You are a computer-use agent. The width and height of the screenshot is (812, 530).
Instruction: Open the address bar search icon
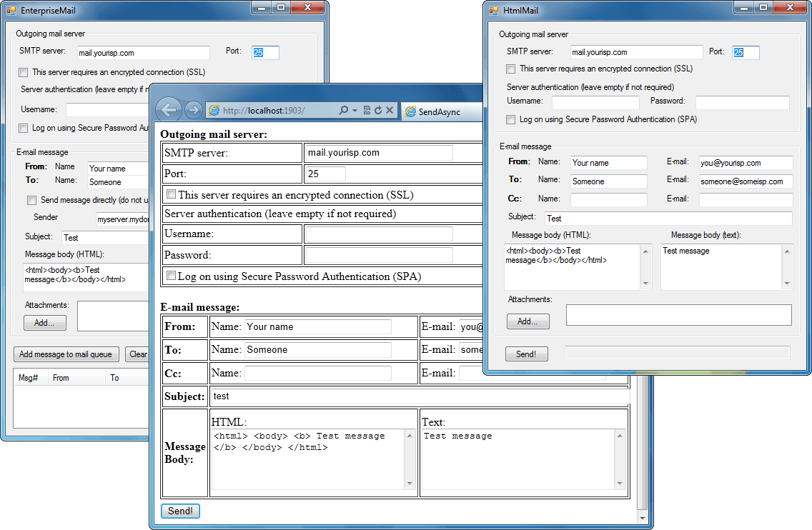[x=343, y=110]
